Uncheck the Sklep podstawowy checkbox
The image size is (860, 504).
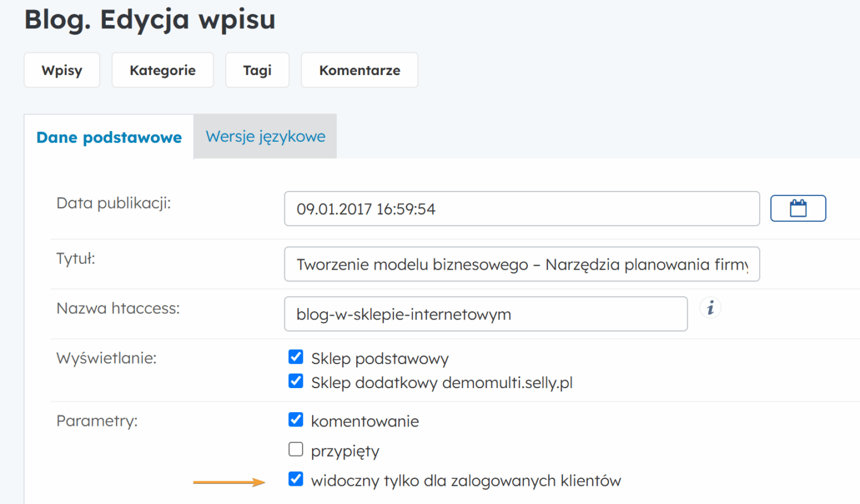pos(296,358)
